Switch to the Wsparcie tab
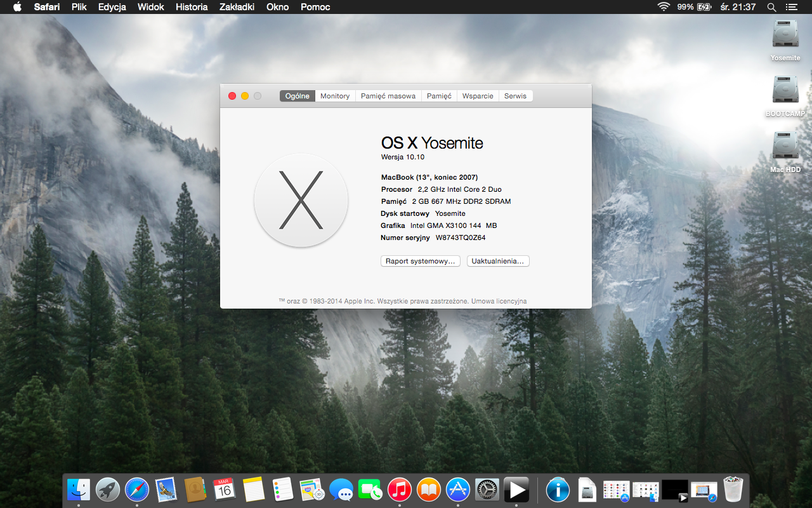Screen dimensions: 812x508 [478, 96]
